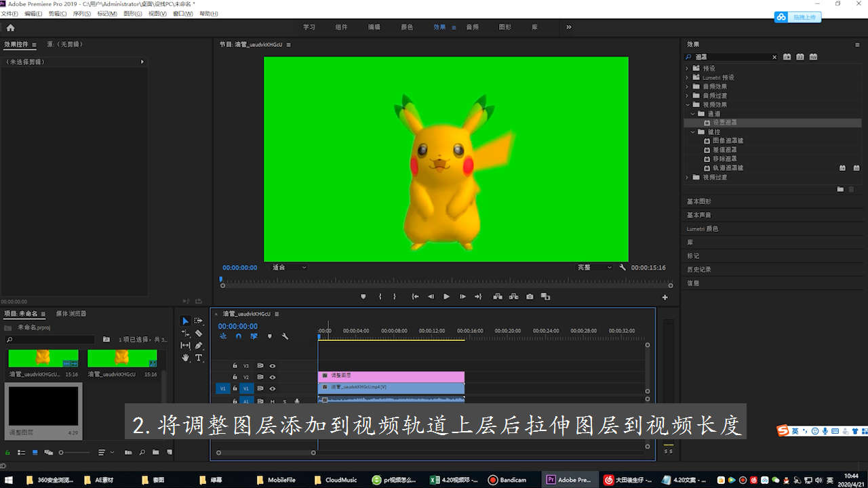The image size is (868, 488).
Task: Mark In point in program monitor
Action: pos(380,297)
